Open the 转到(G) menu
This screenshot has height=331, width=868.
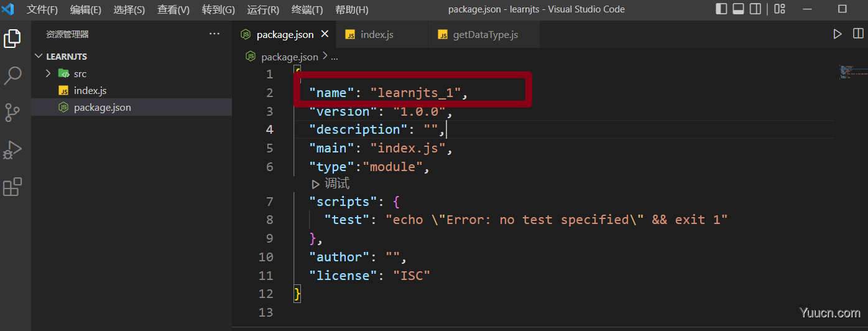(218, 9)
